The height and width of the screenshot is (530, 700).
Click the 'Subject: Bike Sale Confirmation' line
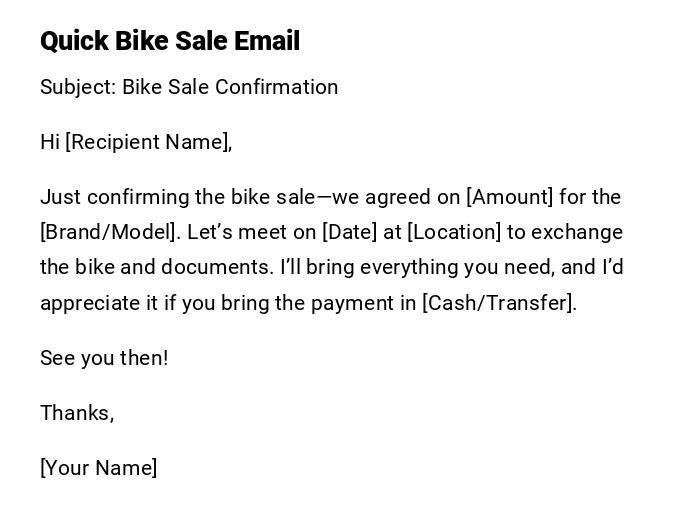189,87
